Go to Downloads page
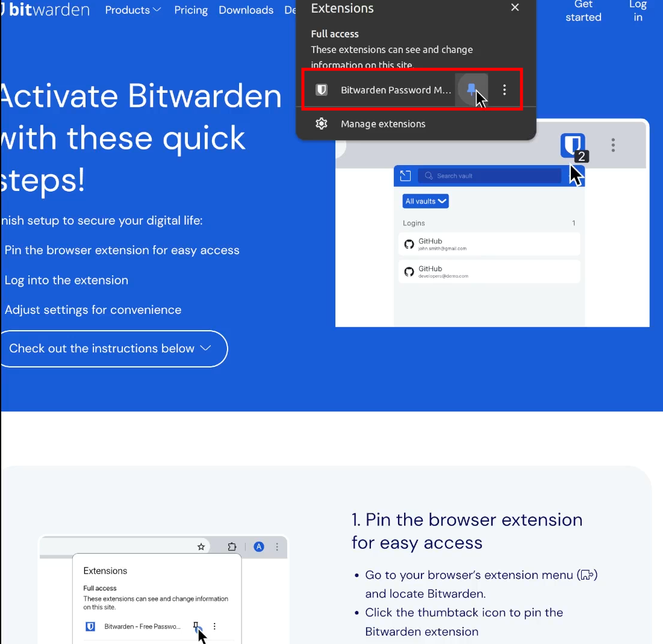Viewport: 663px width, 644px height. pos(246,10)
